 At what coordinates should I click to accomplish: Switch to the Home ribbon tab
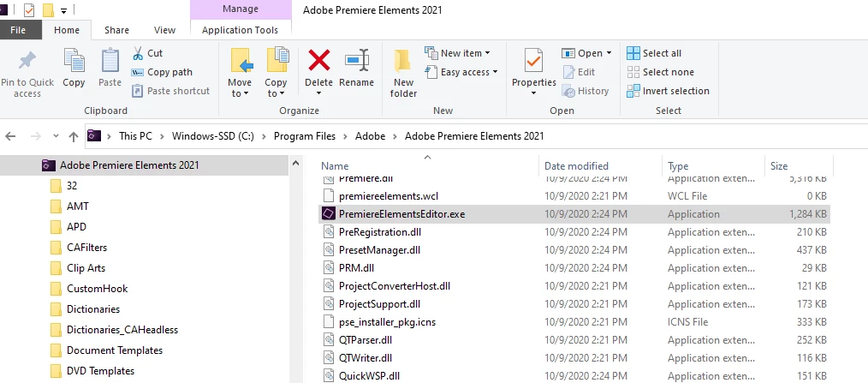67,31
